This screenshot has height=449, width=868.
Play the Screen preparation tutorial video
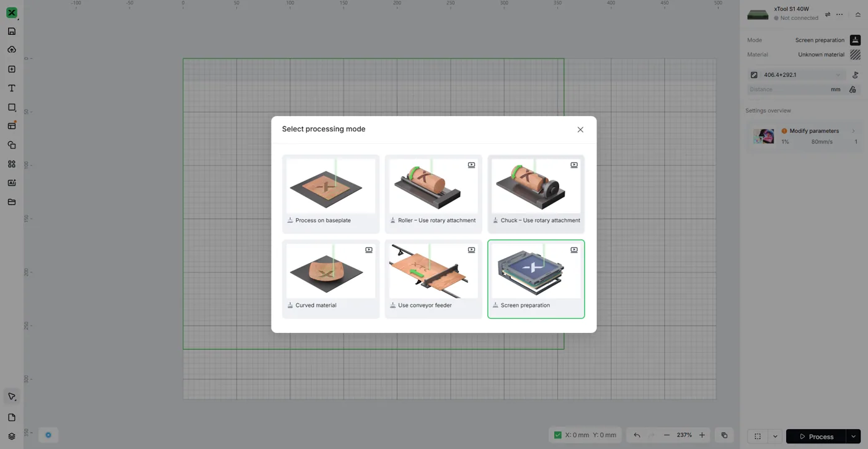point(574,250)
